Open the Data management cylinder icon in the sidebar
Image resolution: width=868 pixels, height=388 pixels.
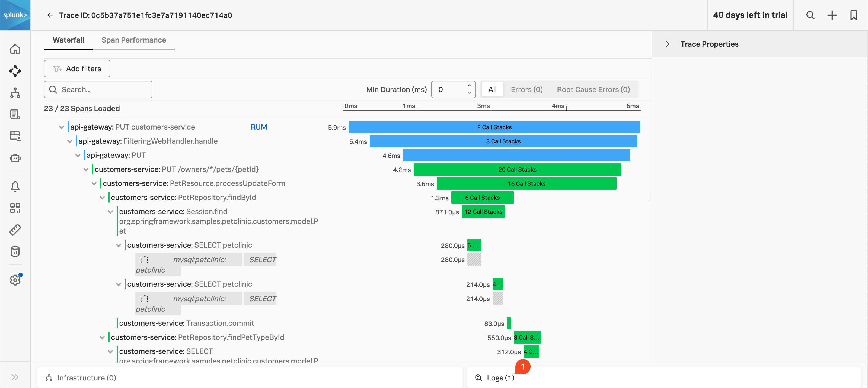(x=15, y=251)
